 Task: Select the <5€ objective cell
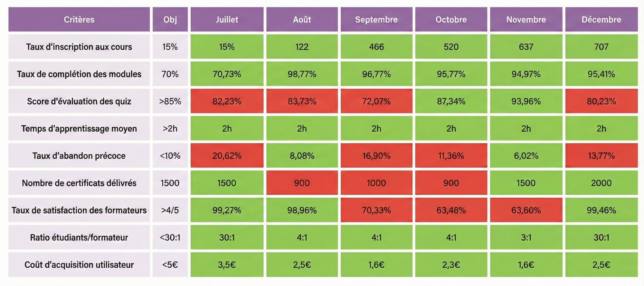coord(170,265)
